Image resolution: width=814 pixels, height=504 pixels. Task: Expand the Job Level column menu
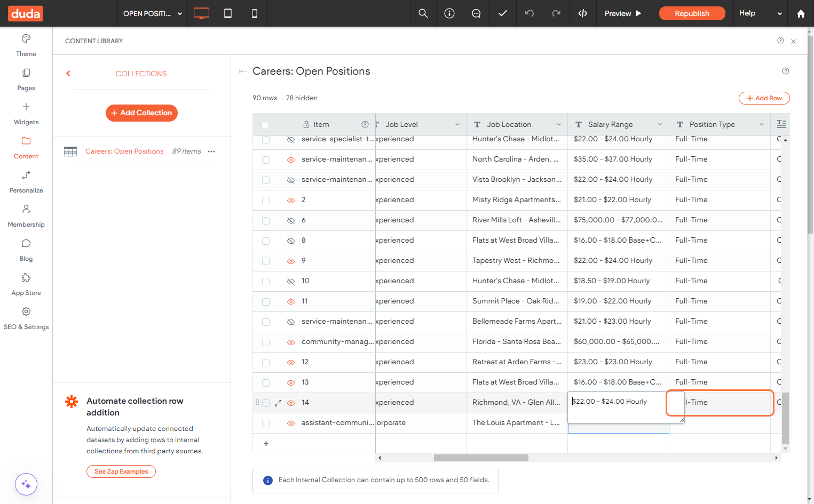(x=457, y=124)
